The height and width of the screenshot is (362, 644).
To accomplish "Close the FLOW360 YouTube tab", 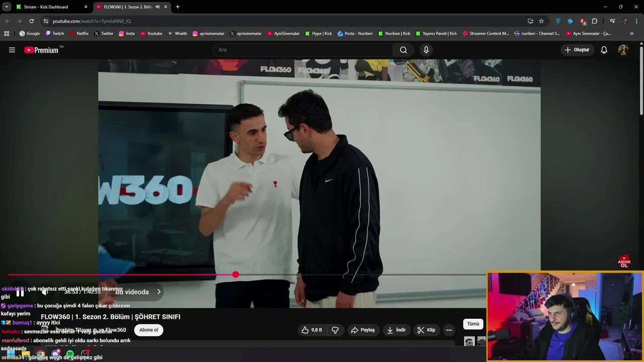I will [166, 7].
